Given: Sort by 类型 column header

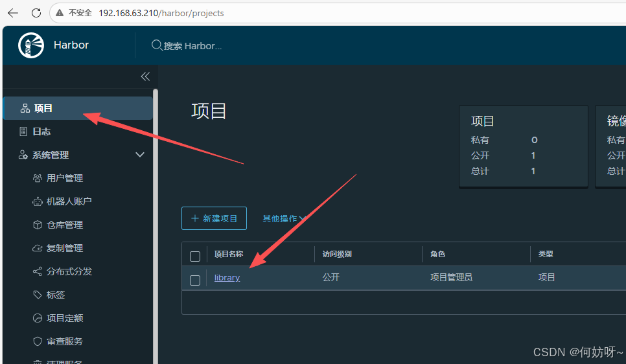Looking at the screenshot, I should coord(546,254).
